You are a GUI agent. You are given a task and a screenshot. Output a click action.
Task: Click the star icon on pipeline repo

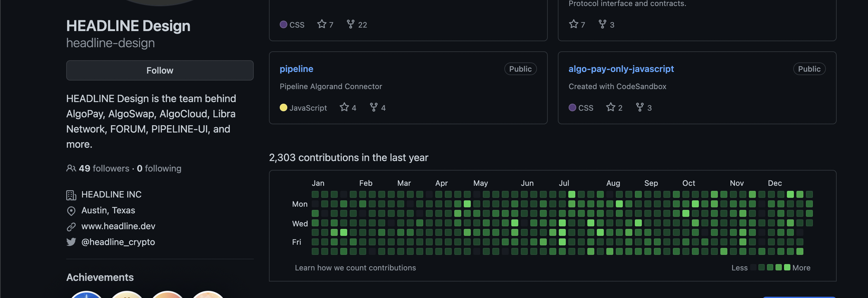pos(344,107)
